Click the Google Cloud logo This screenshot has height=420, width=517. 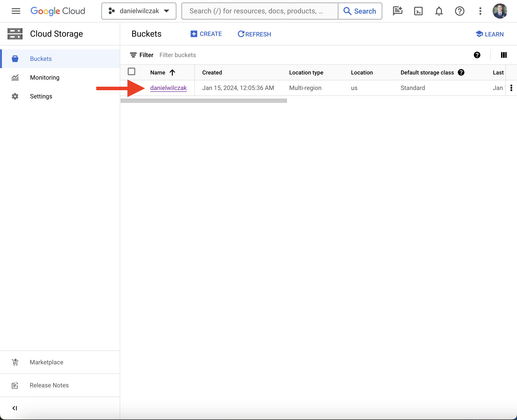pyautogui.click(x=58, y=11)
